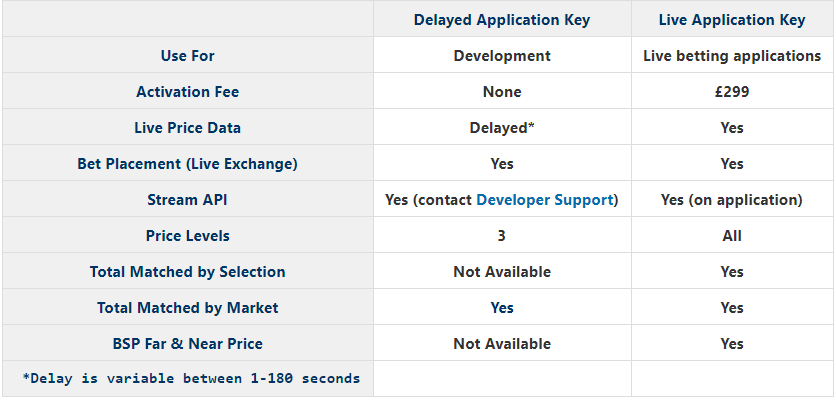Click the Live Price Data row label
836x400 pixels.
(188, 128)
